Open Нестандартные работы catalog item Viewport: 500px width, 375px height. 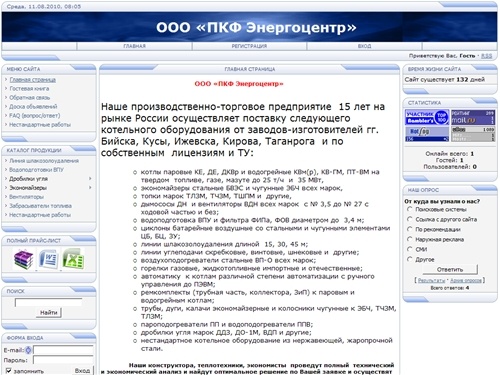[40, 215]
